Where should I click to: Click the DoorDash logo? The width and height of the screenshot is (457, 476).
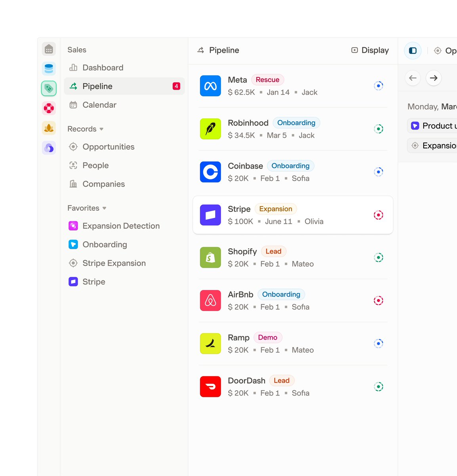pyautogui.click(x=210, y=387)
